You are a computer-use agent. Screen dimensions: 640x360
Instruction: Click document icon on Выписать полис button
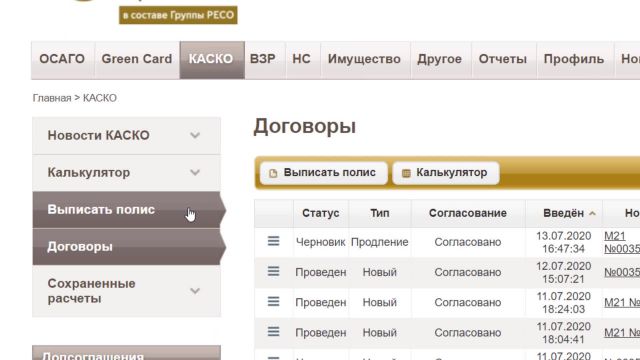click(x=273, y=173)
